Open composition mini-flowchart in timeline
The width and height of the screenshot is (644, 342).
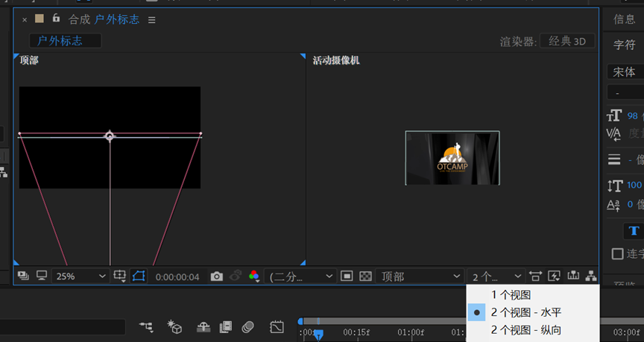[146, 327]
